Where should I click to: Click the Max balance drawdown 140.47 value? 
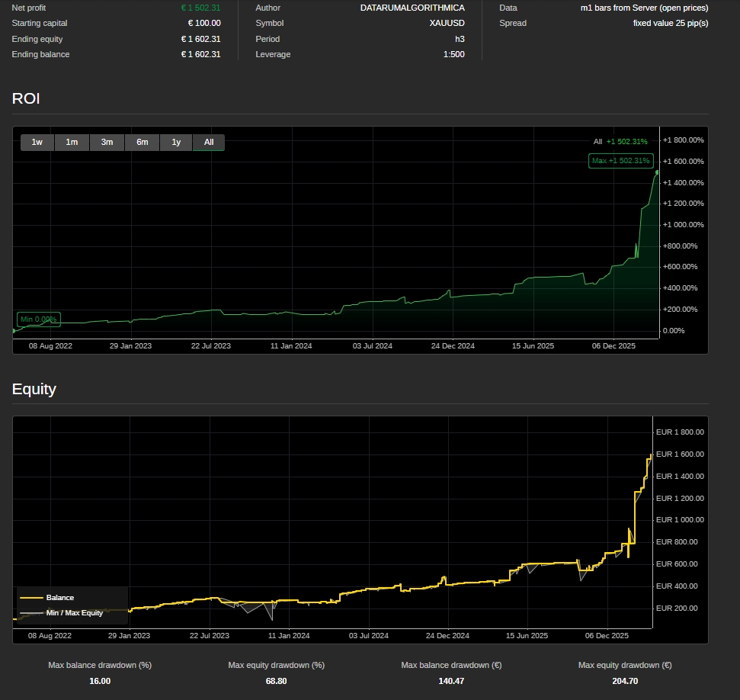[453, 681]
